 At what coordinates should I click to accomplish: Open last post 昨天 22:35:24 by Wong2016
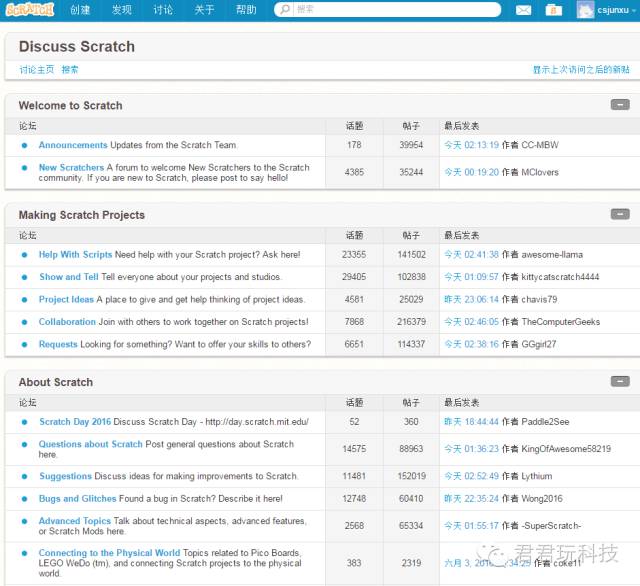tap(471, 498)
